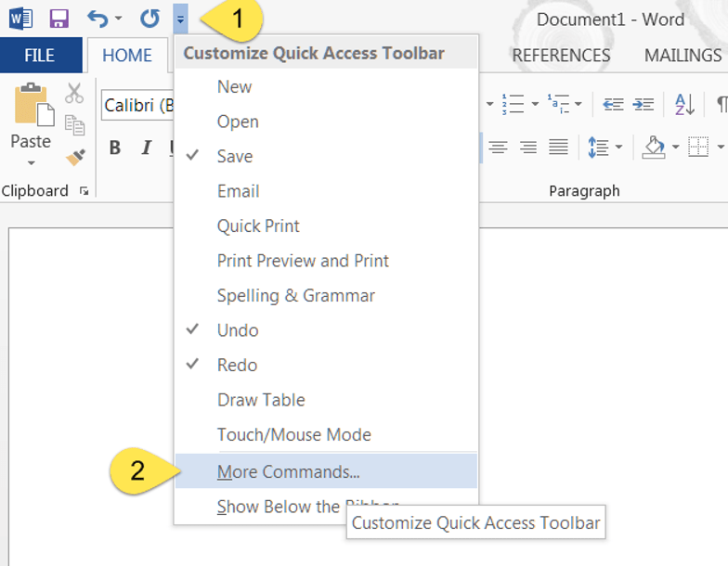The image size is (728, 566).
Task: Click the Undo arrow icon
Action: (x=98, y=19)
